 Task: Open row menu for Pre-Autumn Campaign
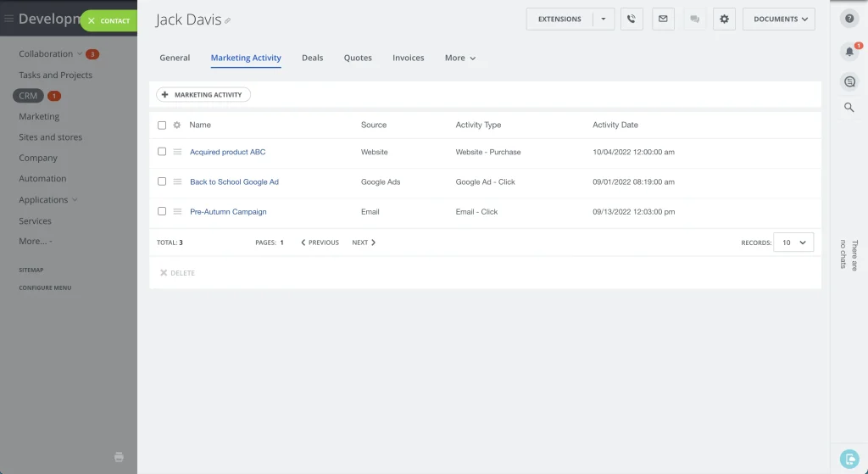(x=177, y=211)
